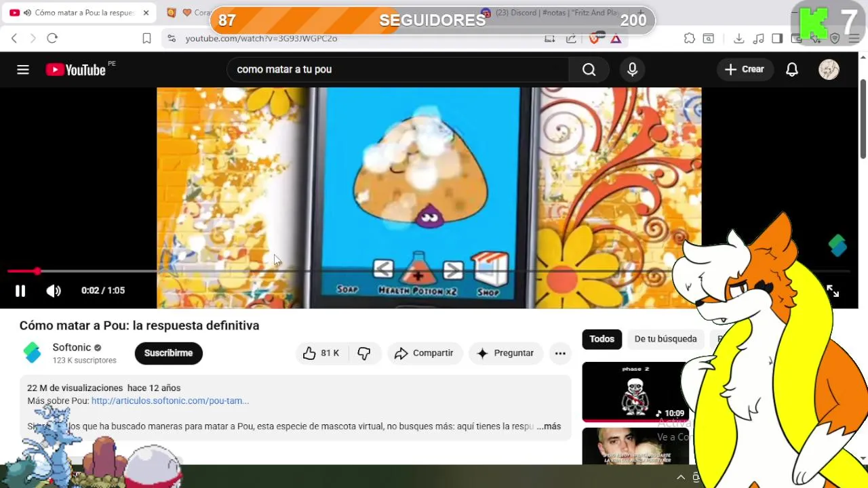Screen dimensions: 868x488
Task: Go forward in the browser
Action: [x=33, y=39]
